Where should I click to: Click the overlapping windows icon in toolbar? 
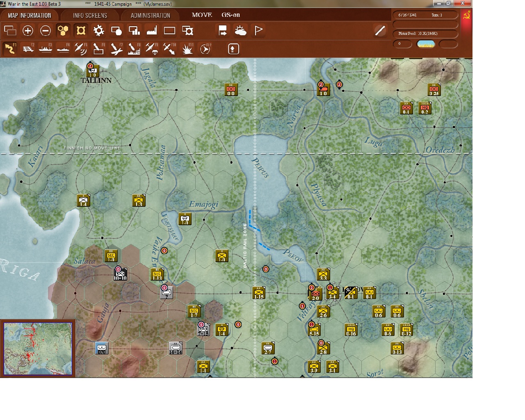pos(10,30)
